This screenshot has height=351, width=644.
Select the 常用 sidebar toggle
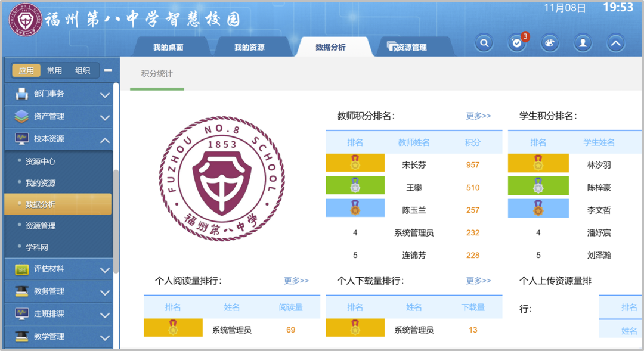[54, 70]
